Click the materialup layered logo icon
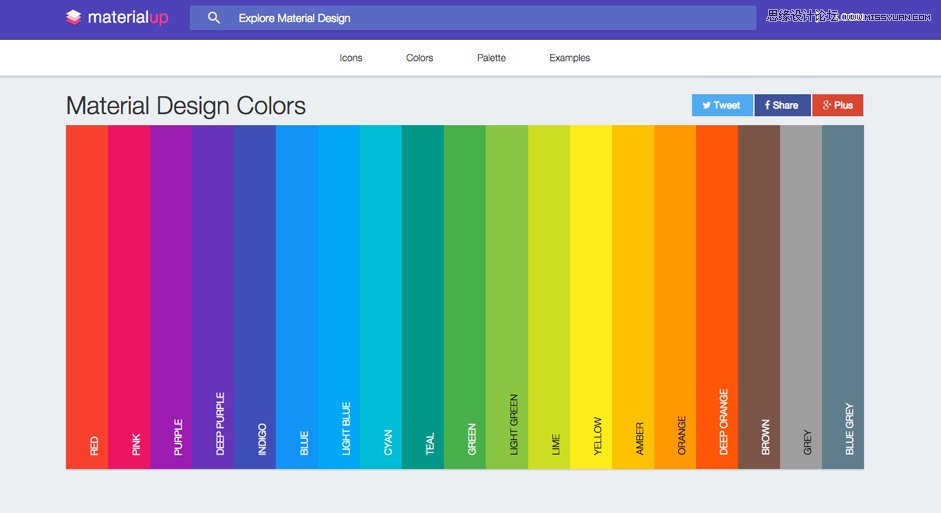 coord(73,17)
